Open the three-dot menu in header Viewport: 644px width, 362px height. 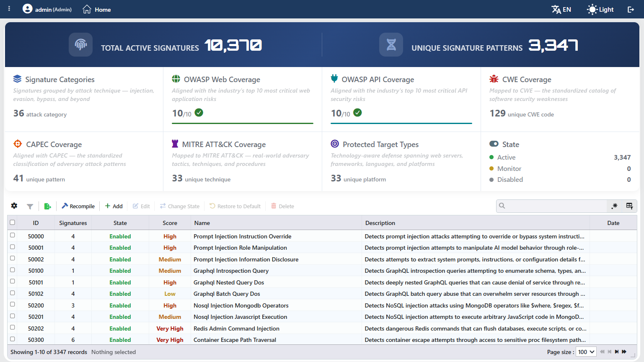point(9,8)
